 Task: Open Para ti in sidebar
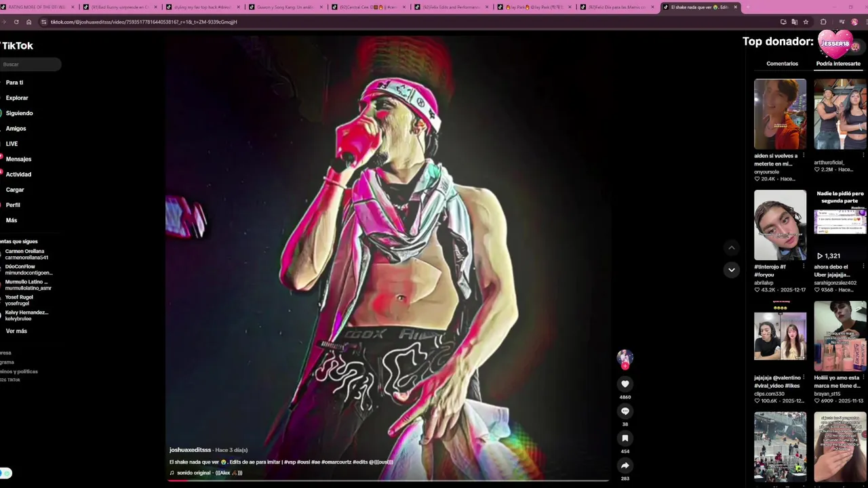(14, 83)
